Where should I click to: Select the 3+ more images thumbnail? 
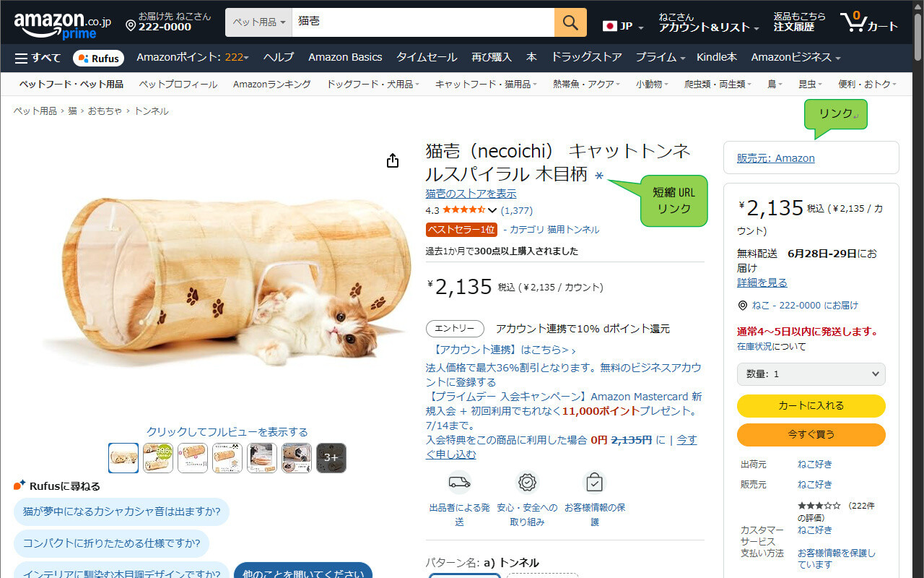(331, 458)
